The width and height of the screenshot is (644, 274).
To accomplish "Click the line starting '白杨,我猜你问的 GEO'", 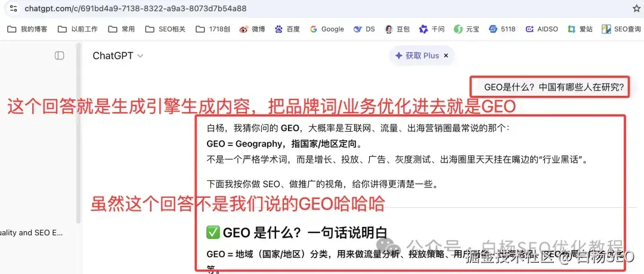I will click(x=358, y=129).
